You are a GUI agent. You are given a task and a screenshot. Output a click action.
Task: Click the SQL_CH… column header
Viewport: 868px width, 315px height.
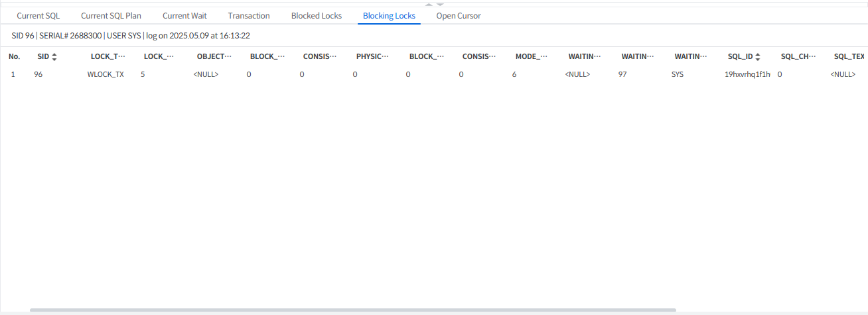coord(798,57)
